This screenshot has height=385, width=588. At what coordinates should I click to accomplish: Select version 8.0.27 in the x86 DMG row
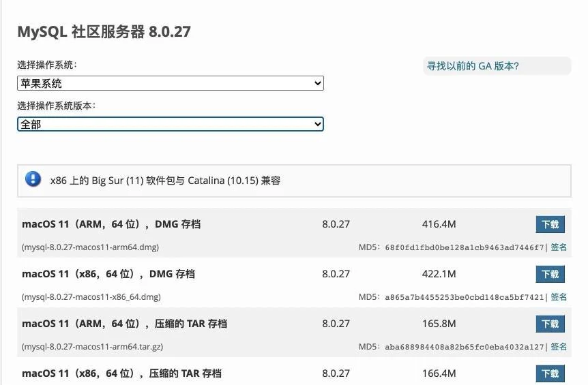pos(336,274)
